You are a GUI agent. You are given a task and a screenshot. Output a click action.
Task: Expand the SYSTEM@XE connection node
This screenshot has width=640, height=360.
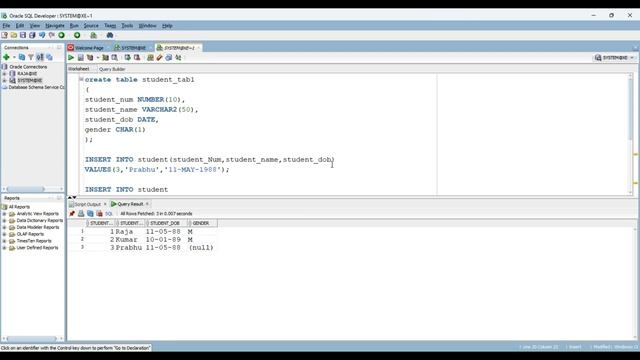4,80
